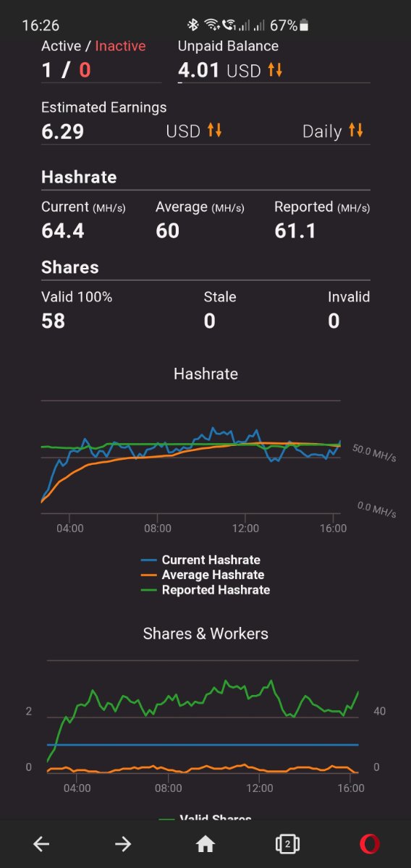Tap the Inactive workers count
411x868 pixels.
tap(85, 70)
